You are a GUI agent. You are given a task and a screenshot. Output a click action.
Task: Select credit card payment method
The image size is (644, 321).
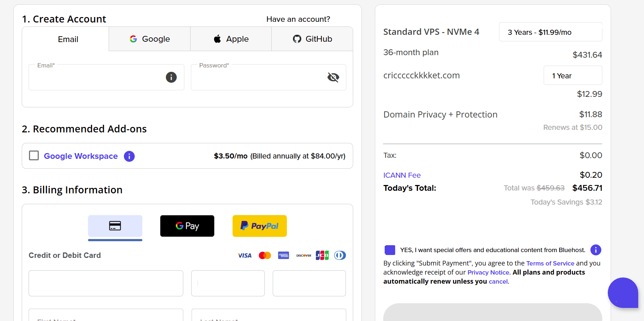115,226
